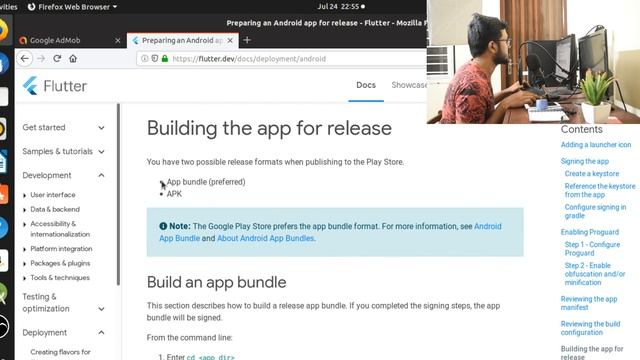
Task: Jump to Adding a launcher icon
Action: pyautogui.click(x=596, y=144)
